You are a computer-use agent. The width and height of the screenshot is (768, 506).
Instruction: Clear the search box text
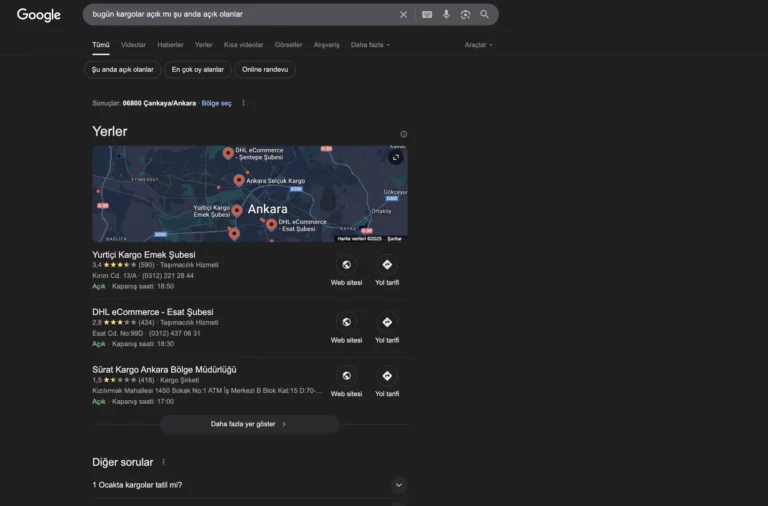coord(404,15)
